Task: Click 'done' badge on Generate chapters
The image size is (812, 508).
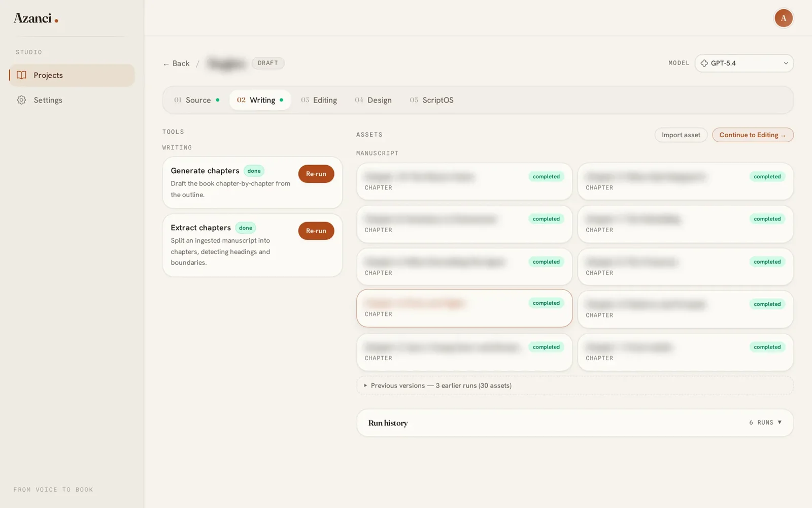Action: pos(254,171)
